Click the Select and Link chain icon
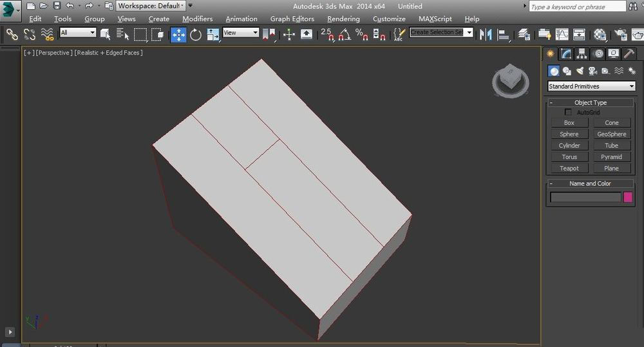Image resolution: width=644 pixels, height=347 pixels. [12, 34]
